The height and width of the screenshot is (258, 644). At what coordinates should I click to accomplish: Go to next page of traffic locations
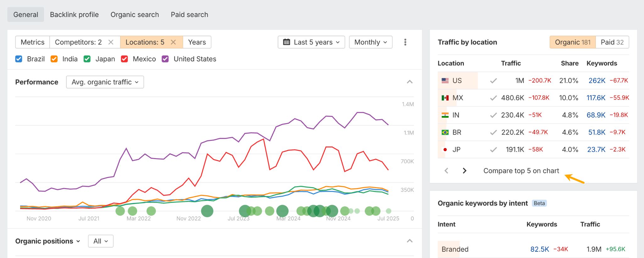pos(464,171)
